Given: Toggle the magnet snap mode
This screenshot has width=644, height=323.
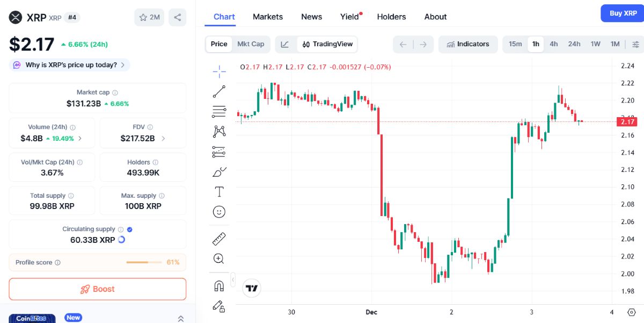Looking at the screenshot, I should coord(219,286).
